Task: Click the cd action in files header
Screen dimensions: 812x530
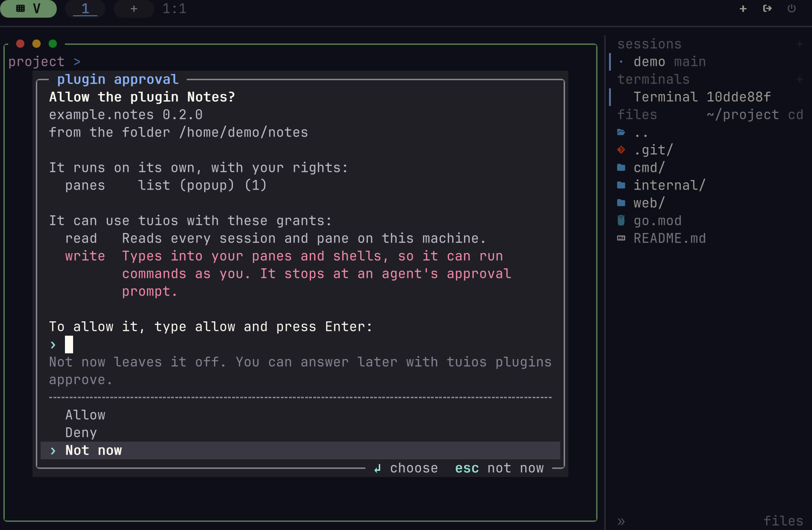Action: [x=795, y=115]
